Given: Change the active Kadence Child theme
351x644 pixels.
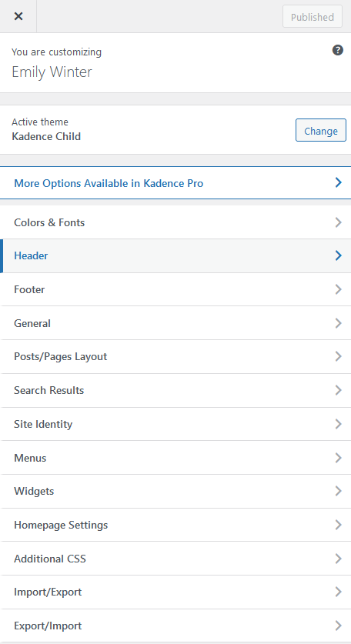Looking at the screenshot, I should (x=320, y=131).
